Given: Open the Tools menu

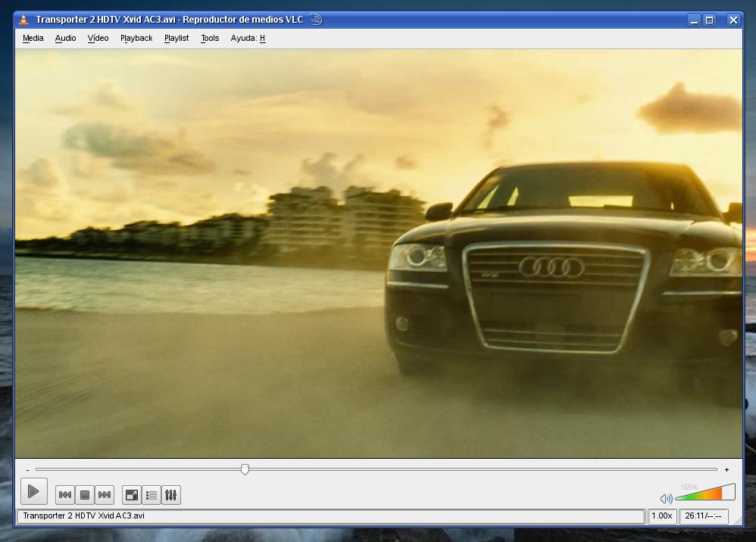Looking at the screenshot, I should pos(210,38).
